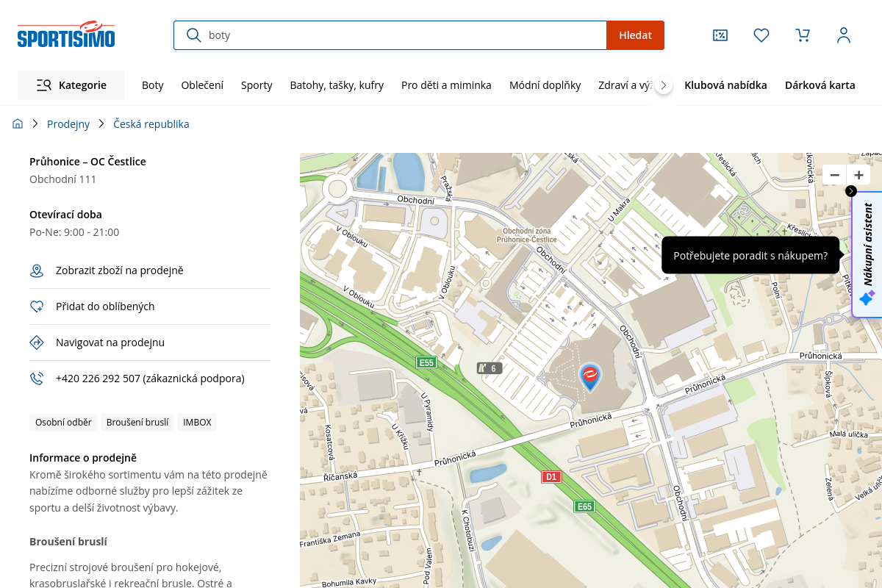882x588 pixels.
Task: Zoom in the map with plus button
Action: 858,175
